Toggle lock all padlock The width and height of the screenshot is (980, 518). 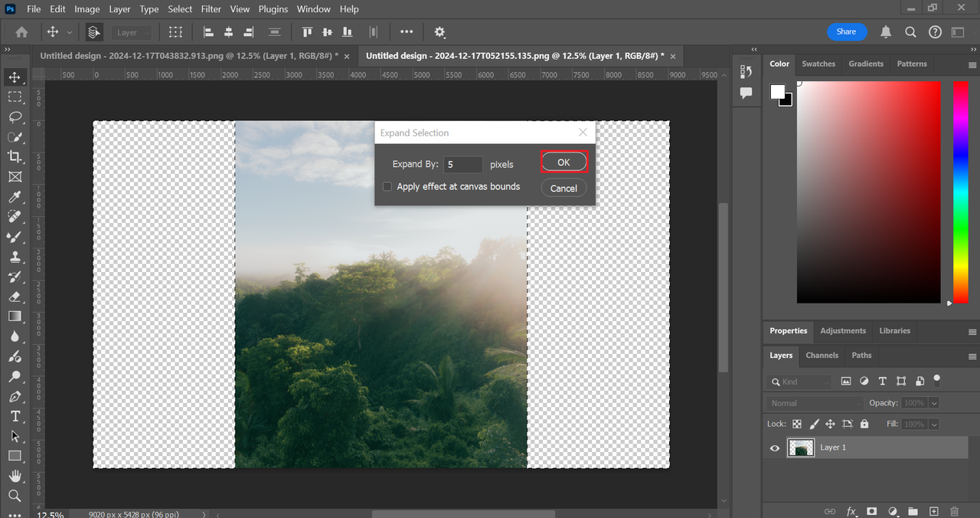[864, 424]
